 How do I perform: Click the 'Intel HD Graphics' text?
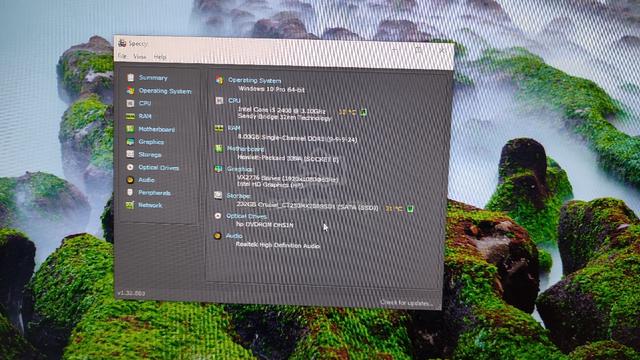pos(270,185)
